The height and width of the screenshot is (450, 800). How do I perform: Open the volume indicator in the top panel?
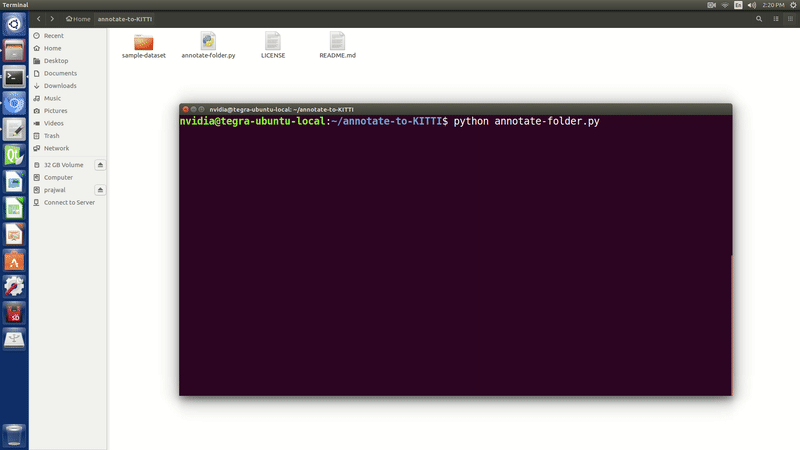click(x=752, y=5)
